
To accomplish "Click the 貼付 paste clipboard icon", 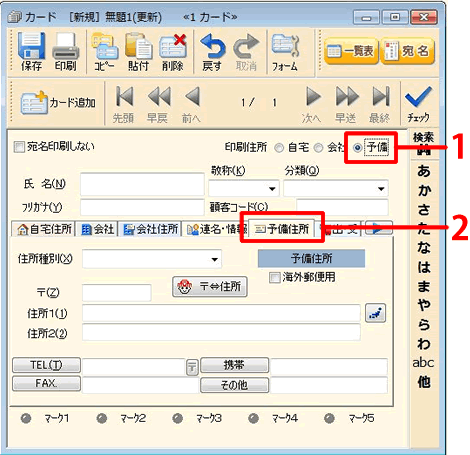I will (x=138, y=46).
